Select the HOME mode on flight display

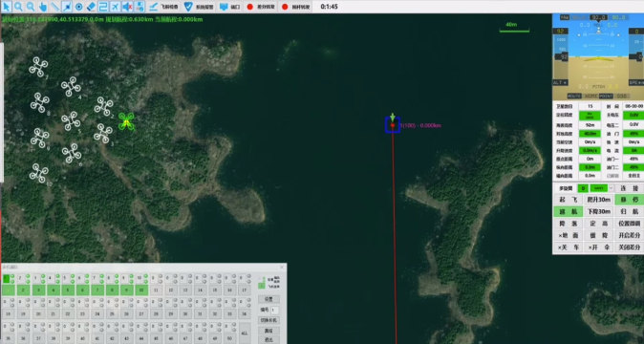pyautogui.click(x=590, y=96)
